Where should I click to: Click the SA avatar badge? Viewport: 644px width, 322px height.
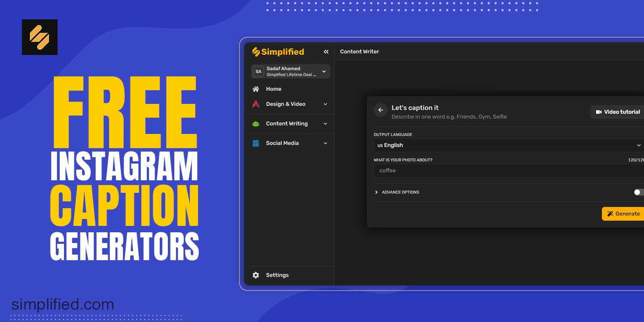(258, 72)
